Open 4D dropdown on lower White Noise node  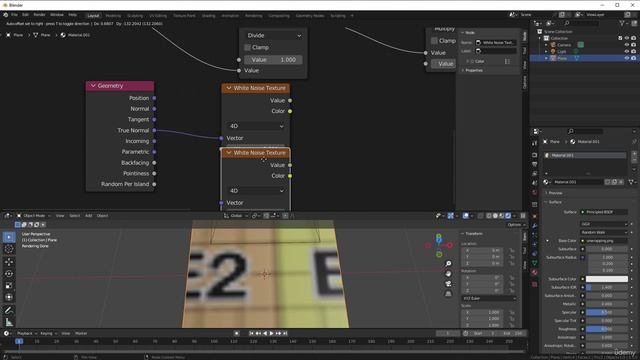click(256, 191)
